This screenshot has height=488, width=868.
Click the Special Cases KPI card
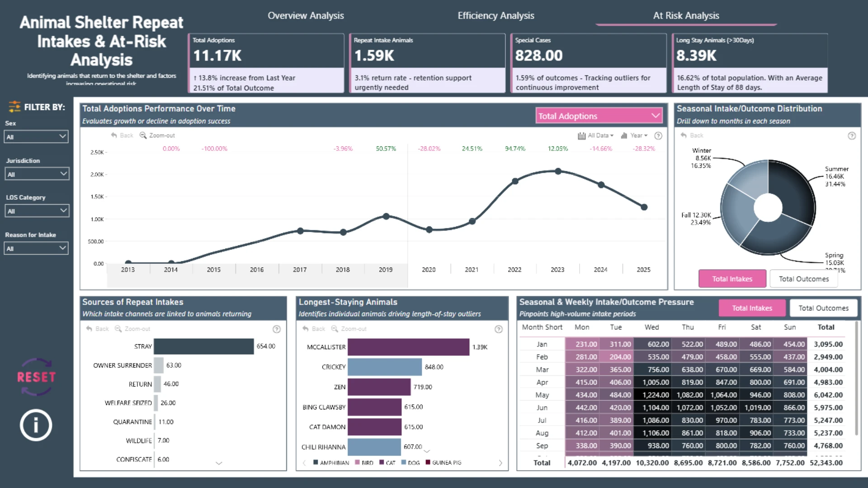point(589,63)
